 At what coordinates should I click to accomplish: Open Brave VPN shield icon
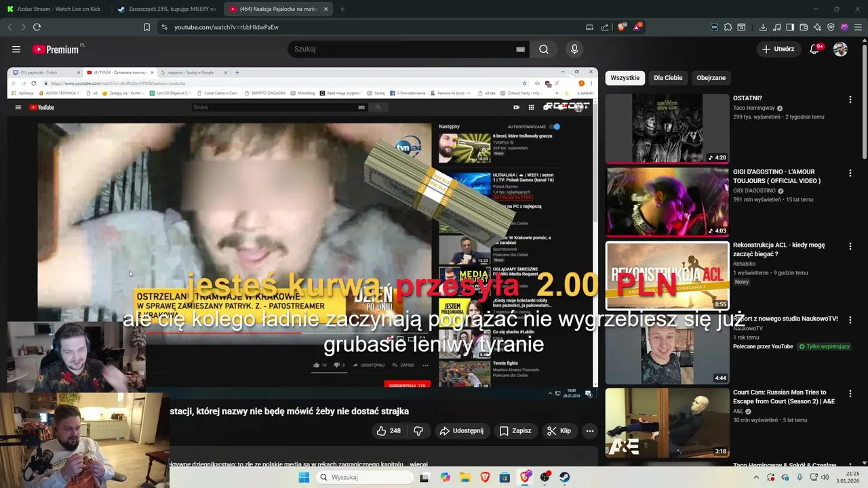pos(831,27)
